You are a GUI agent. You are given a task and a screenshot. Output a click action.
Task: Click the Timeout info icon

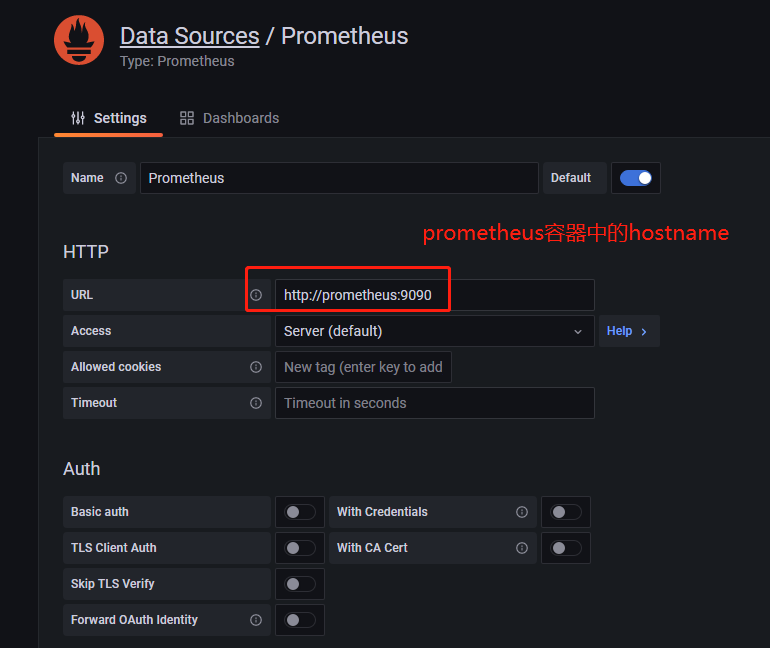(x=256, y=403)
